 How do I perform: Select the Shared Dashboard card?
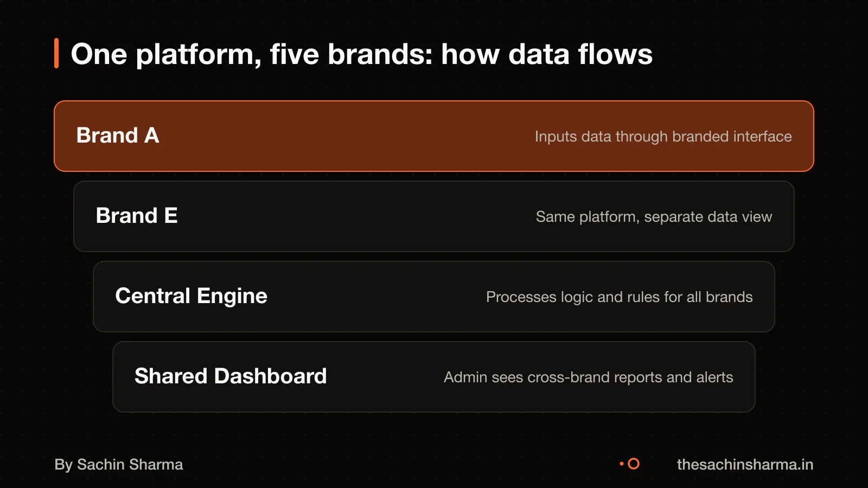click(434, 377)
